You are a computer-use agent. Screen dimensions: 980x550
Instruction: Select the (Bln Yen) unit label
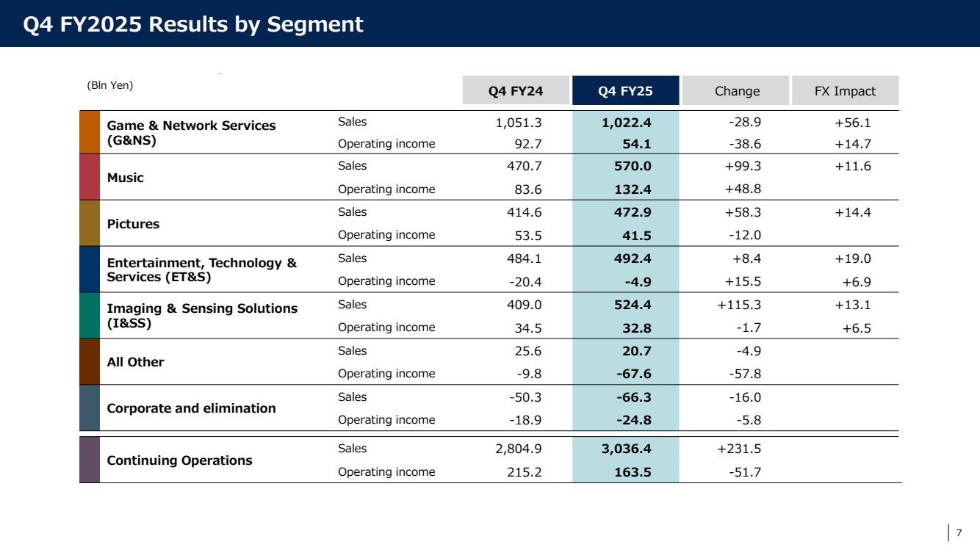click(110, 85)
